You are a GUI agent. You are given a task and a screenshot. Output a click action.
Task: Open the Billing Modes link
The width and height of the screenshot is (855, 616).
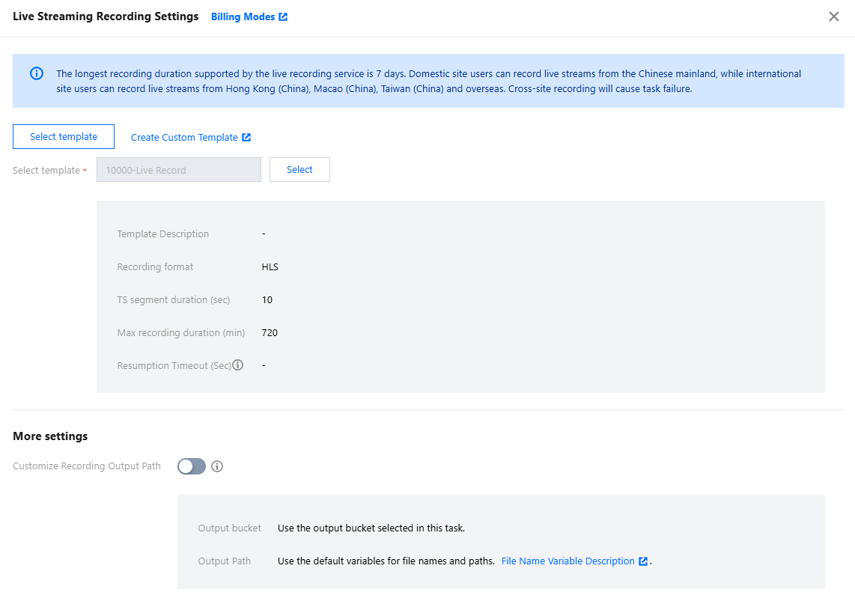[x=243, y=16]
